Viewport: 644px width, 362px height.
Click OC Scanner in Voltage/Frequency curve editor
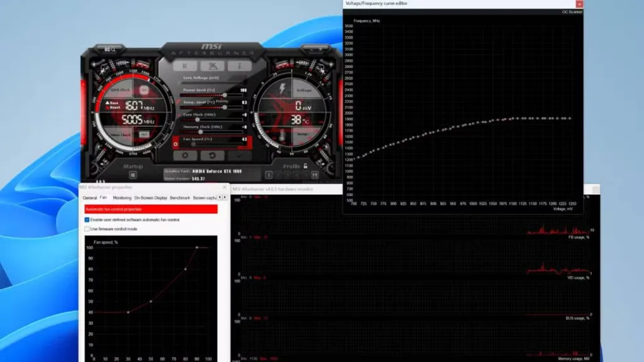pos(572,12)
